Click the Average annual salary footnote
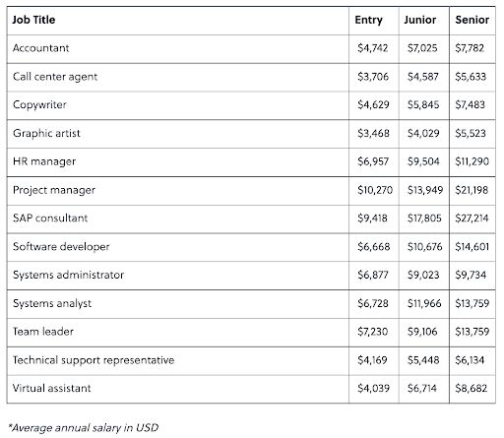 tap(84, 428)
